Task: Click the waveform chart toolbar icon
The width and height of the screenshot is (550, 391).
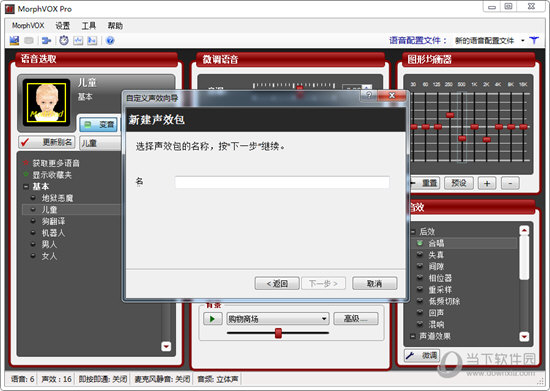Action: (78, 41)
